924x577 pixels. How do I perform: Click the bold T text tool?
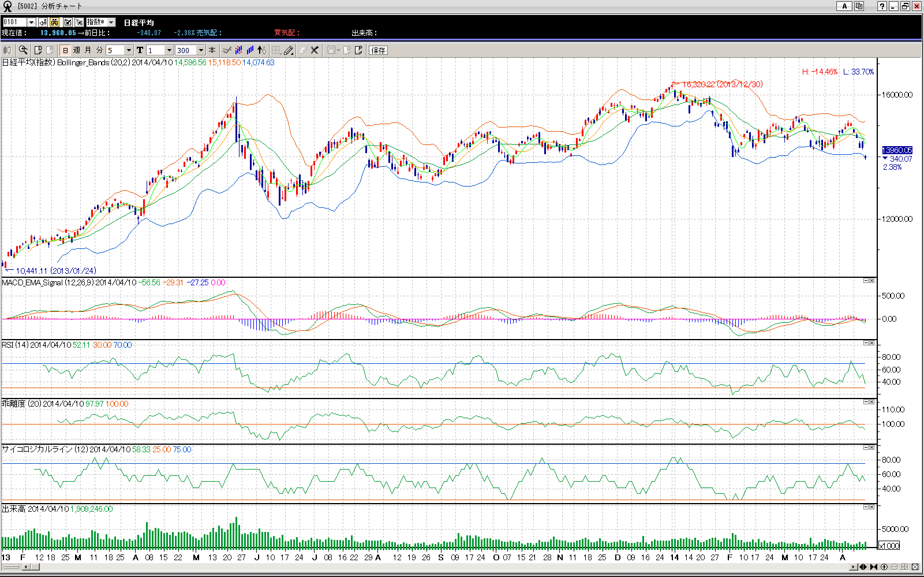click(x=140, y=50)
